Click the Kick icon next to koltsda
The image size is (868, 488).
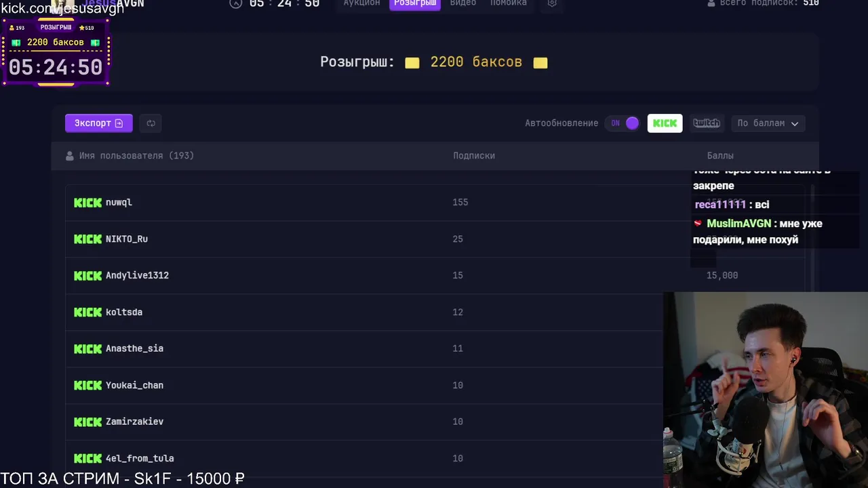click(x=87, y=312)
